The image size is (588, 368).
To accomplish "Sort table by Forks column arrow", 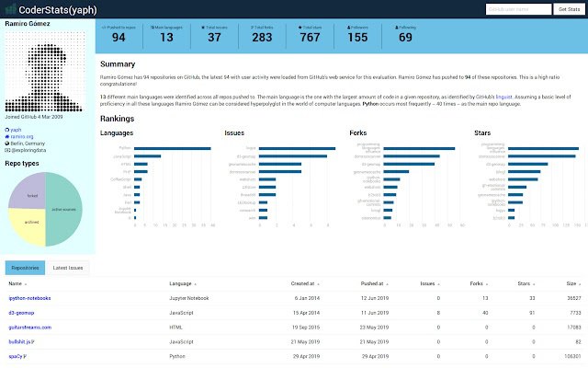I will coord(487,284).
